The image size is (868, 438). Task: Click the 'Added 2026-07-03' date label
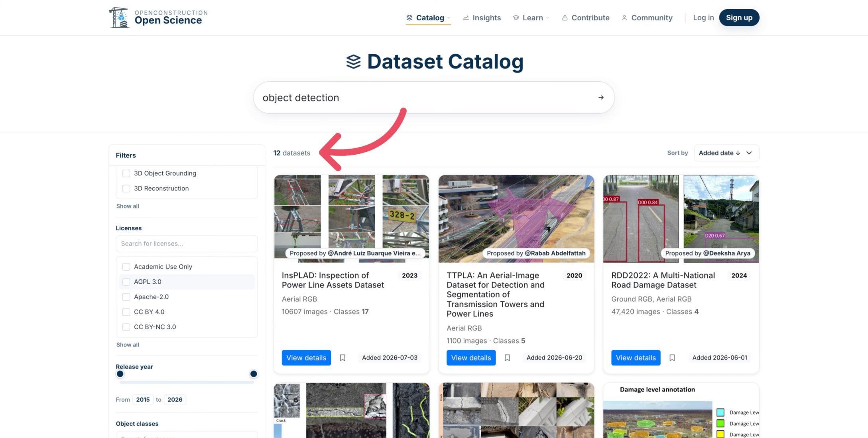pos(390,358)
